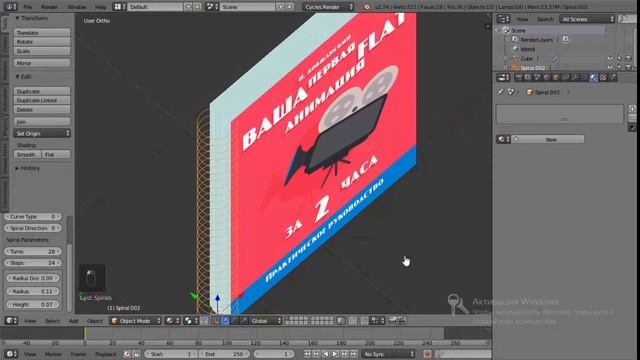Expand the History panel

pos(17,168)
